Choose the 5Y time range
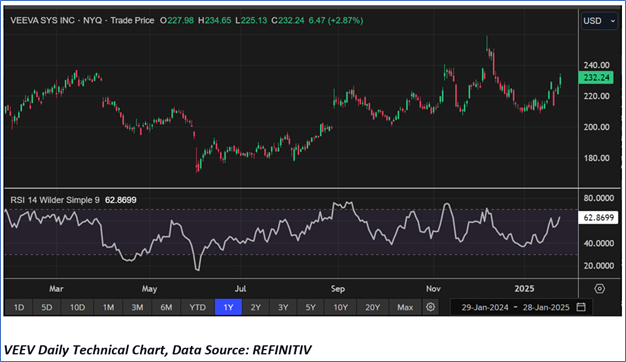The width and height of the screenshot is (626, 362). [x=311, y=307]
